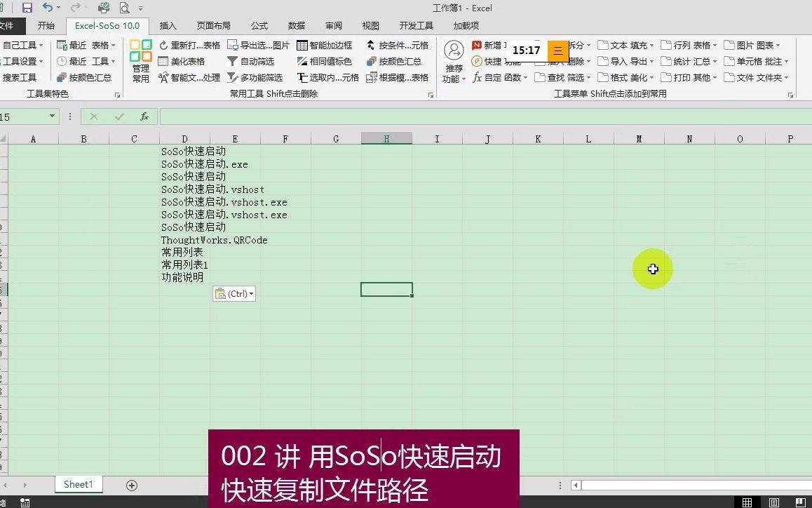Select the Sheet1 worksheet tab
Viewport: 812px width, 508px height.
click(x=79, y=484)
